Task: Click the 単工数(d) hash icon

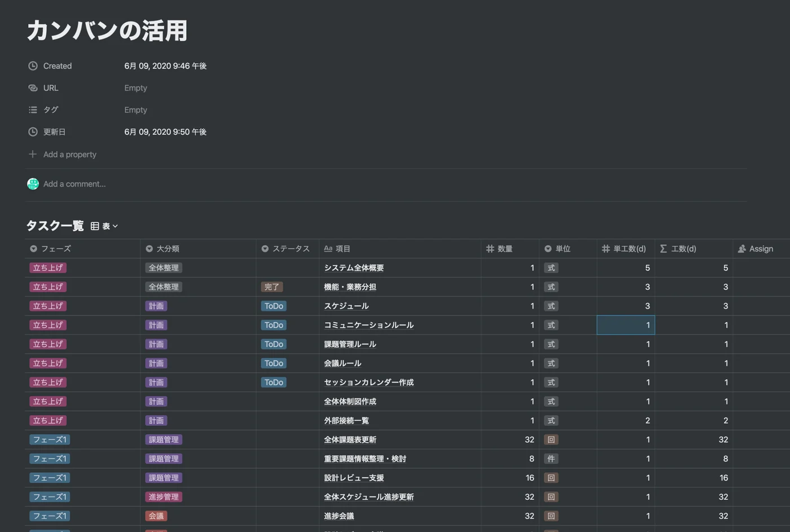Action: tap(605, 249)
